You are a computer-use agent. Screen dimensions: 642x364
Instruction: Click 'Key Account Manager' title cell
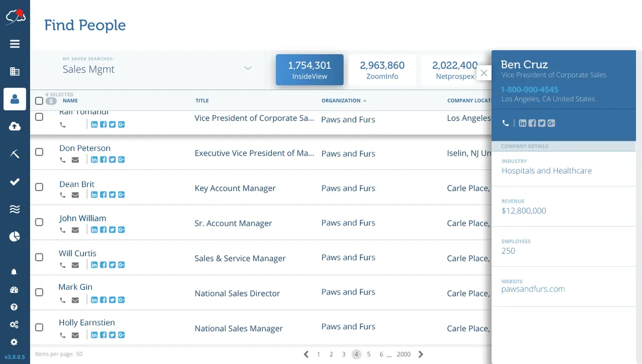[x=235, y=188]
